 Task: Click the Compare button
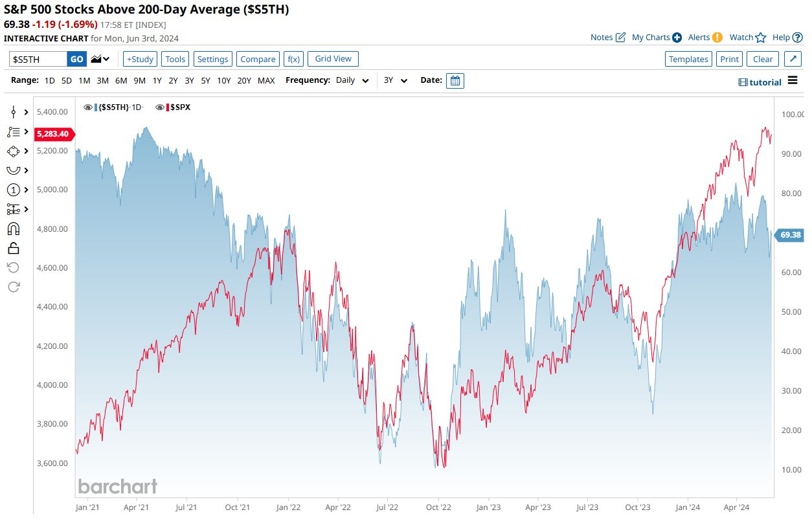point(258,59)
